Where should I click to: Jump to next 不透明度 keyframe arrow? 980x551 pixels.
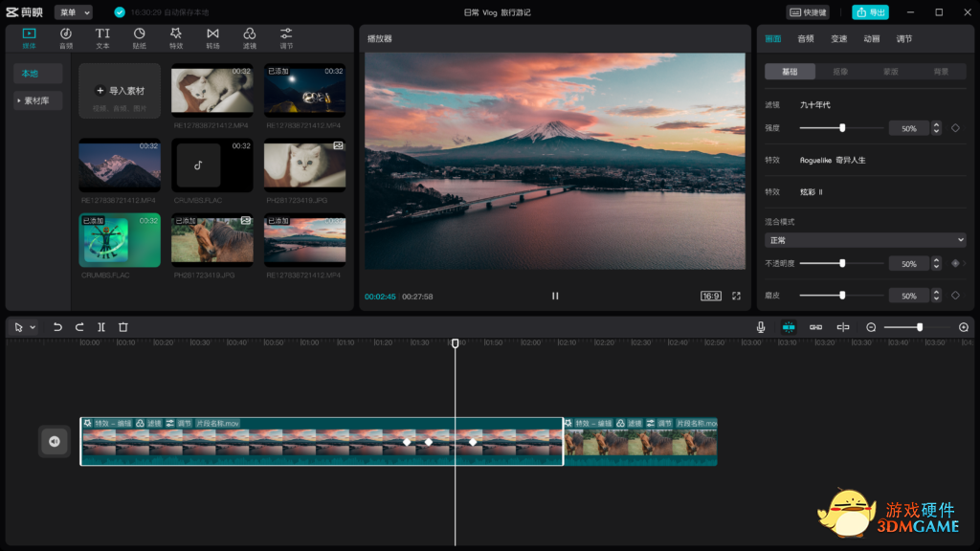(965, 264)
